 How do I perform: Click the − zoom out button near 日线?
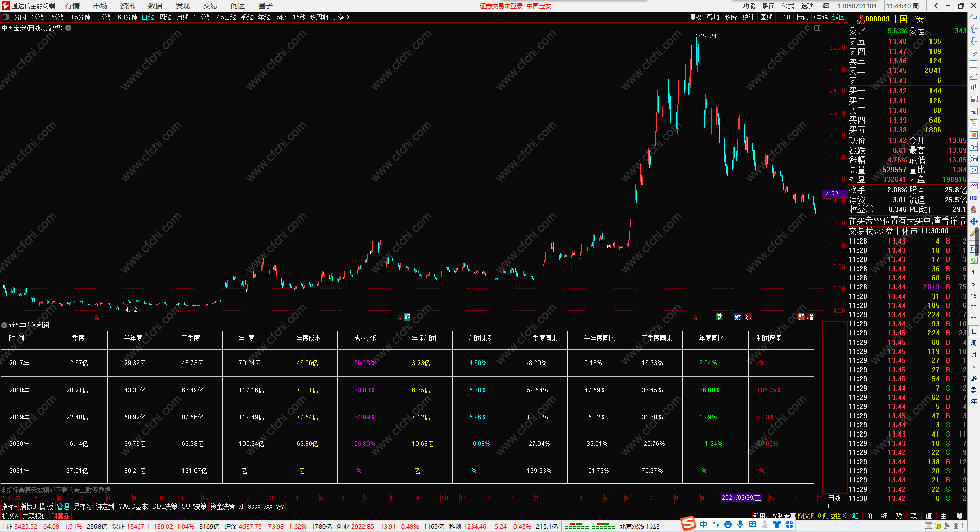[x=841, y=506]
